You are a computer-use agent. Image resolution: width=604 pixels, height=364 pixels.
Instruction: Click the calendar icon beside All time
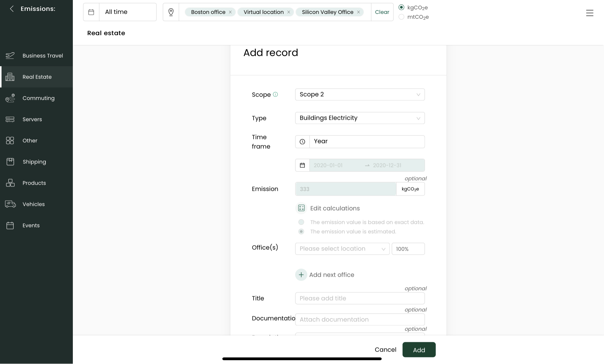click(x=91, y=12)
